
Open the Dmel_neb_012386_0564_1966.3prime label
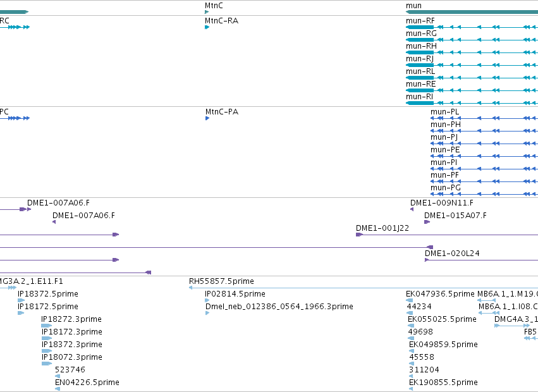point(279,307)
